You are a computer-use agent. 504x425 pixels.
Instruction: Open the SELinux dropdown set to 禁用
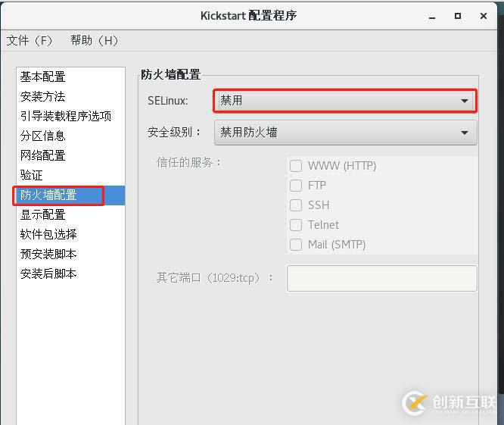point(345,101)
